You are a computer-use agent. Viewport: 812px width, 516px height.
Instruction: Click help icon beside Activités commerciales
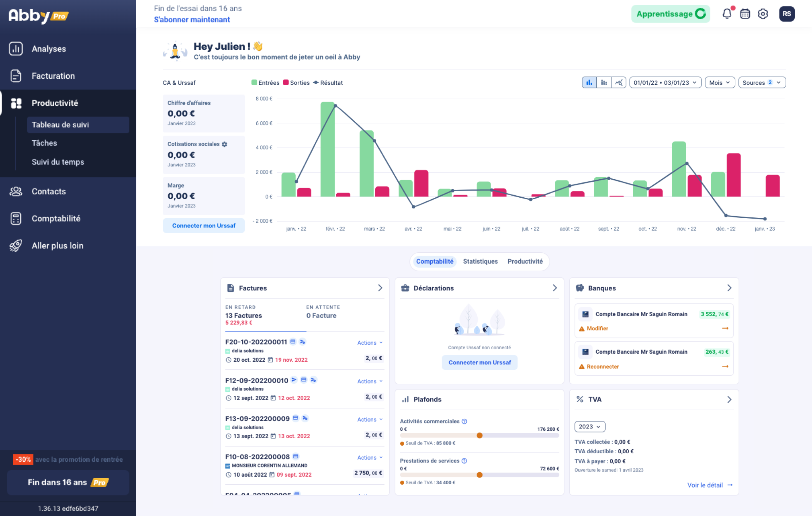point(464,421)
